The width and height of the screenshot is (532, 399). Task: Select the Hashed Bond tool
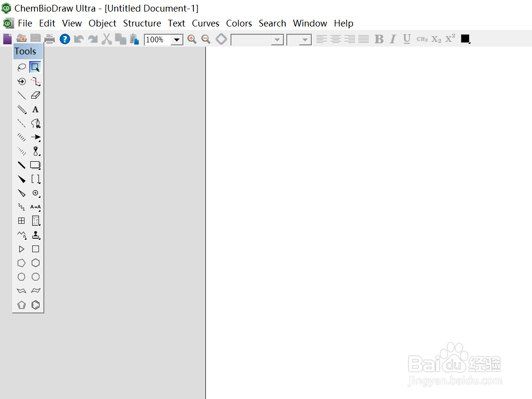coord(21,137)
